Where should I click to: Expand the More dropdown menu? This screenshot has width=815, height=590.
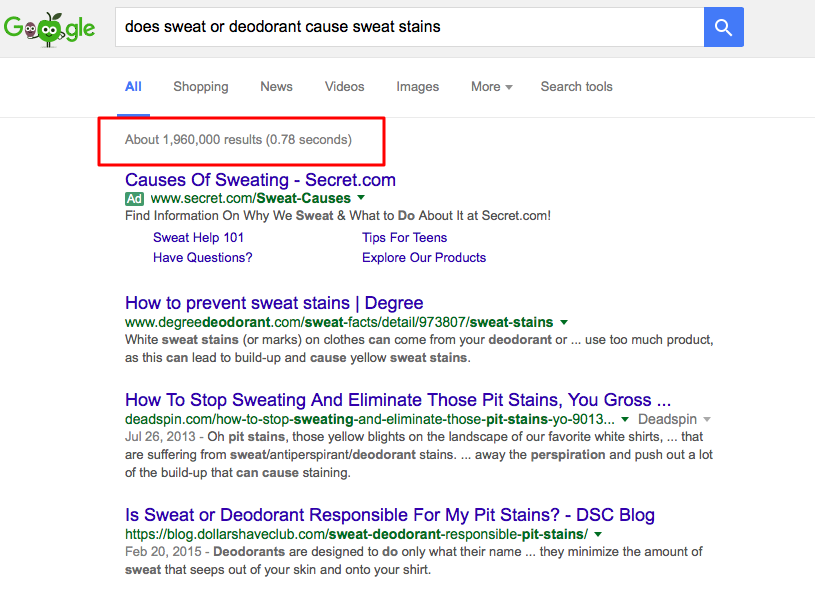(x=492, y=87)
